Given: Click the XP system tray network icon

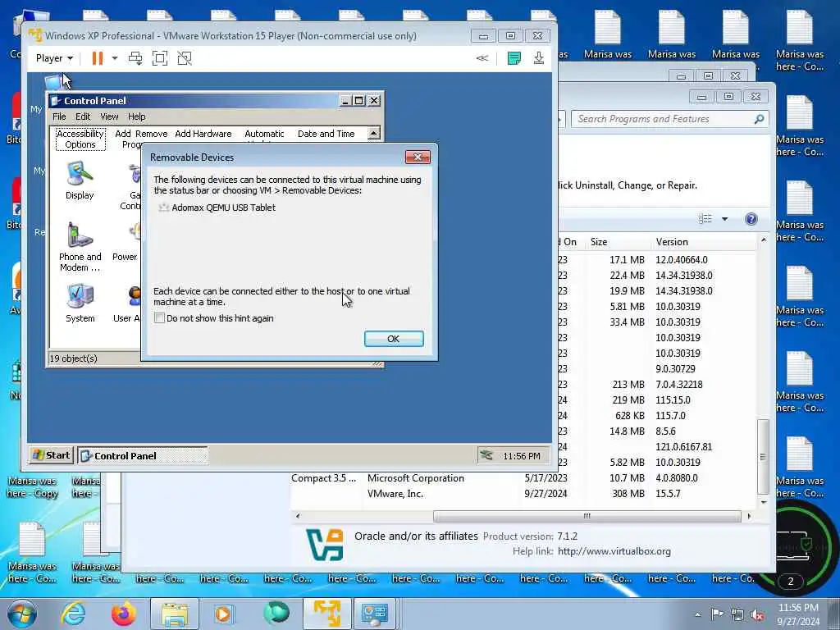Looking at the screenshot, I should click(486, 455).
